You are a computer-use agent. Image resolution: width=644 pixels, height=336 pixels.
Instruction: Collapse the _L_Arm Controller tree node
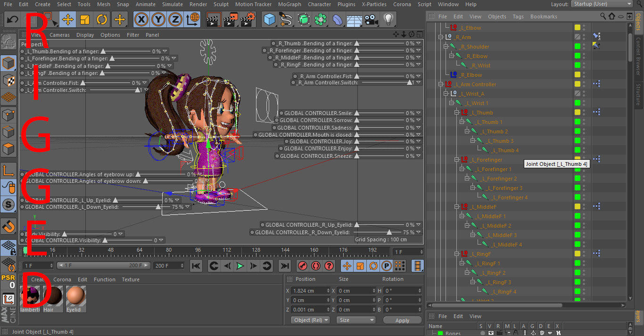pyautogui.click(x=441, y=84)
